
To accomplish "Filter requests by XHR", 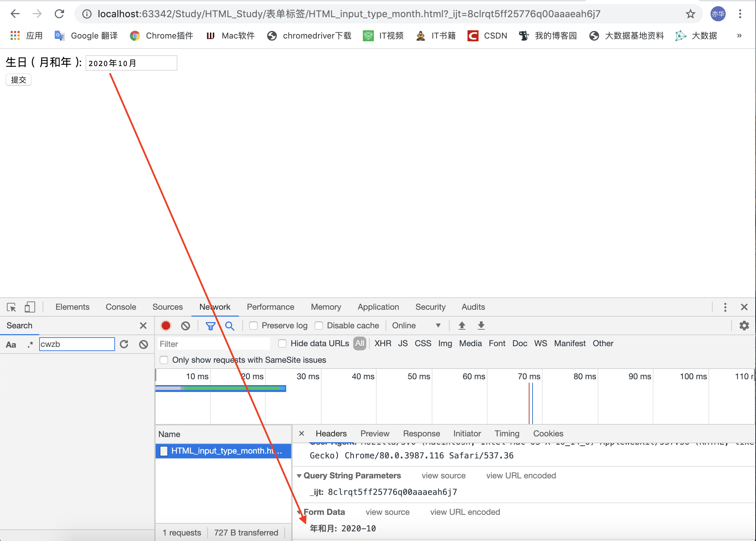I will (x=382, y=343).
